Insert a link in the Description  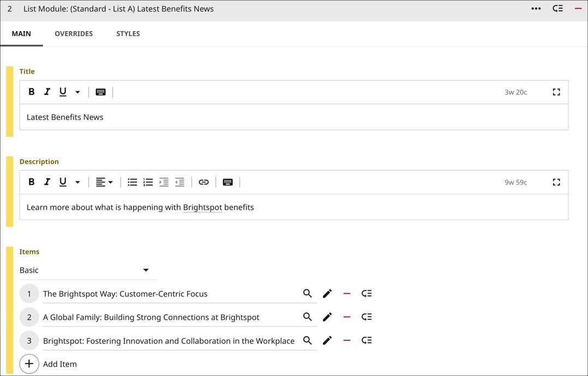point(203,182)
